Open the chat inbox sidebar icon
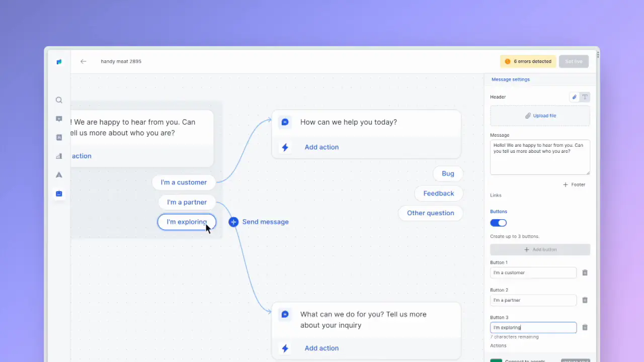Viewport: 644px width, 362px height. [59, 119]
